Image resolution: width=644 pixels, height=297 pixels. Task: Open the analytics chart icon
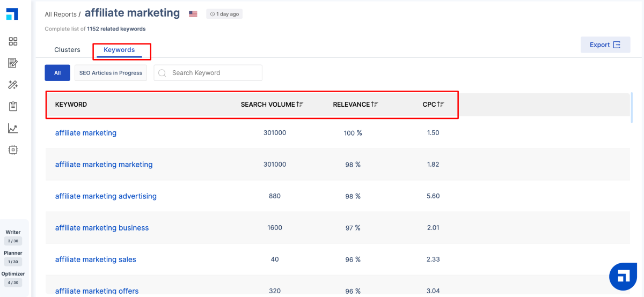[x=13, y=129]
